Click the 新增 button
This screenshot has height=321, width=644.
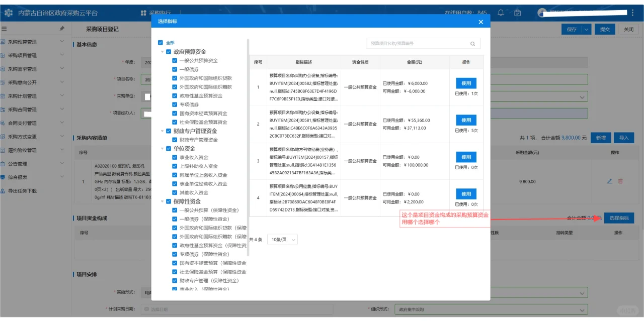pos(601,137)
